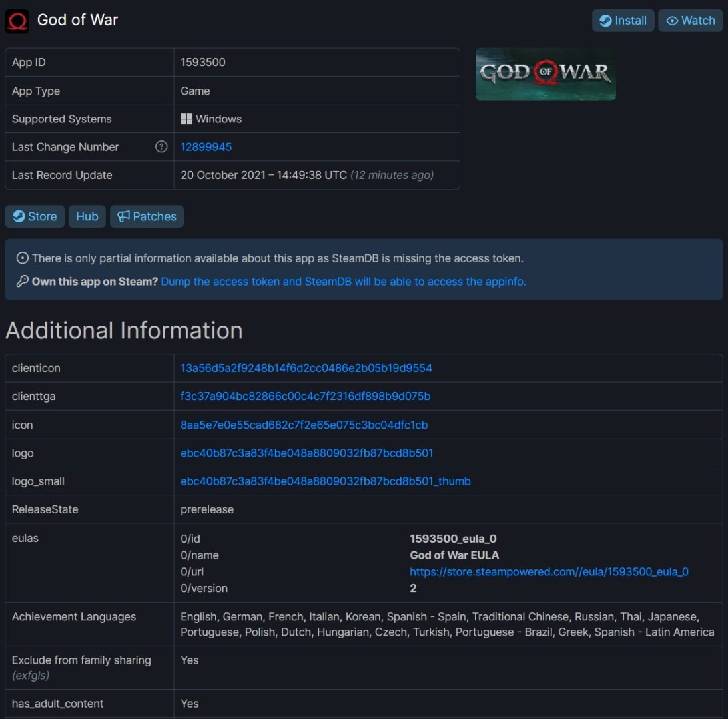Open the clienticon hash link
Viewport: 728px width, 719px height.
pos(306,368)
